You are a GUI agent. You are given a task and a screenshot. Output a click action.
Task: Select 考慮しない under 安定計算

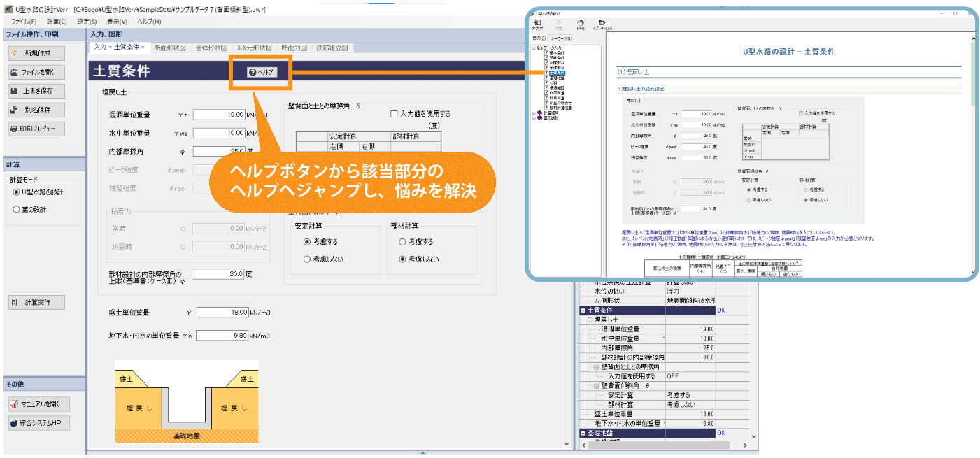307,259
